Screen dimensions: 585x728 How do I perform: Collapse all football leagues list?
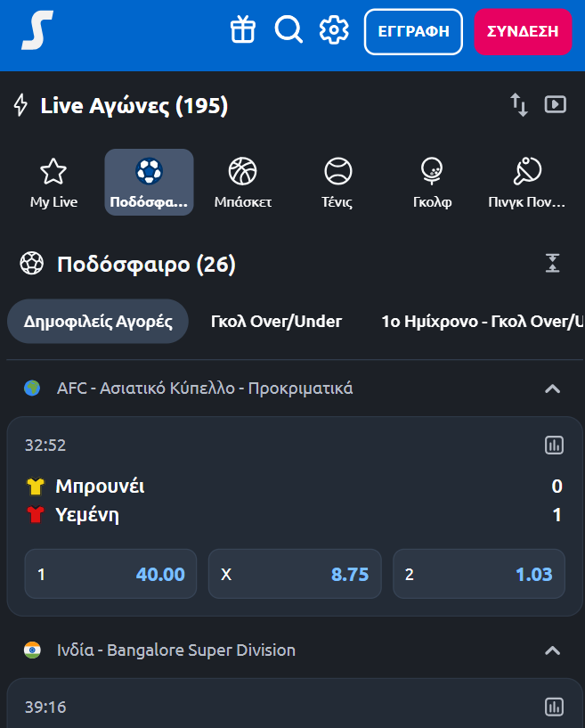tap(553, 264)
